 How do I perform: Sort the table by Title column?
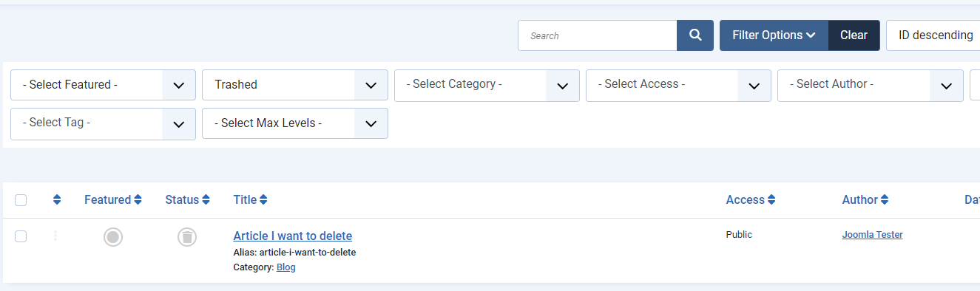(250, 199)
